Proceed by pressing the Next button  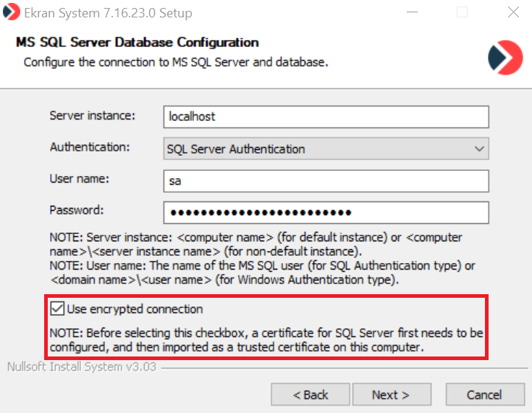(x=391, y=395)
